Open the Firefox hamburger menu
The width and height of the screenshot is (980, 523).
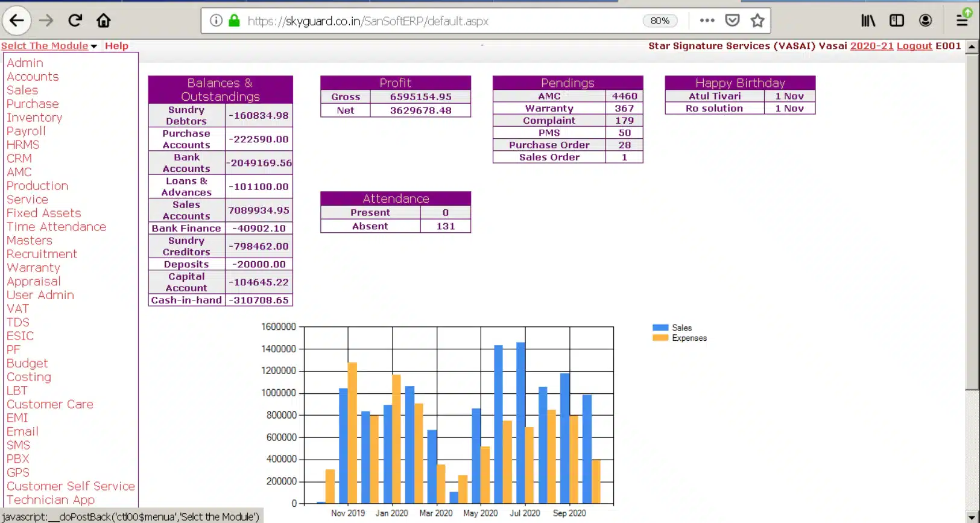[x=963, y=21]
